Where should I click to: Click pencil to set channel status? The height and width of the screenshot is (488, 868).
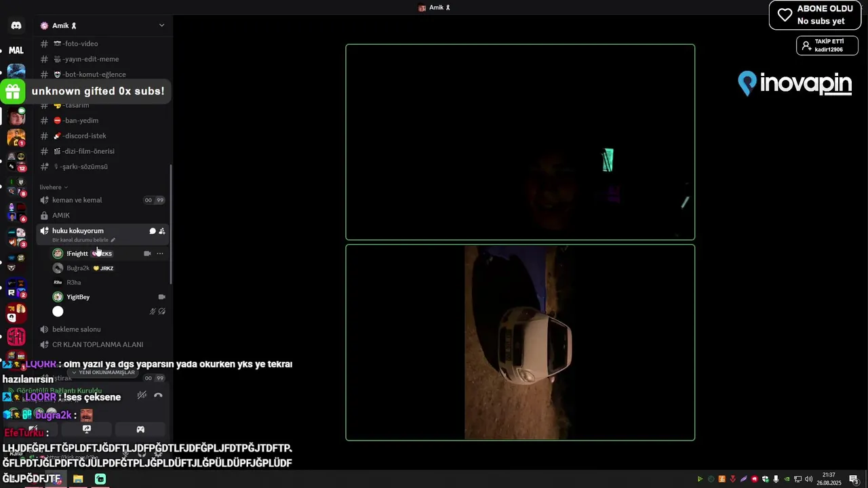click(x=113, y=240)
